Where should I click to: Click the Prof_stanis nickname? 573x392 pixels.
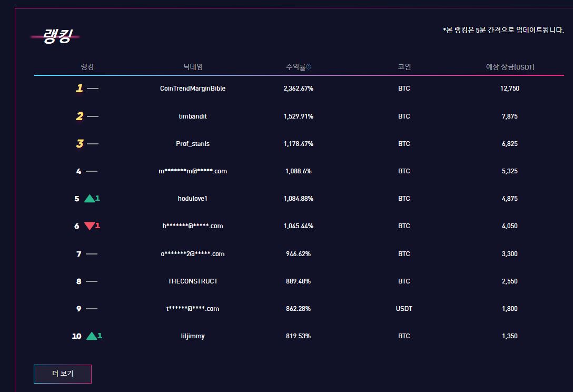[x=193, y=144]
